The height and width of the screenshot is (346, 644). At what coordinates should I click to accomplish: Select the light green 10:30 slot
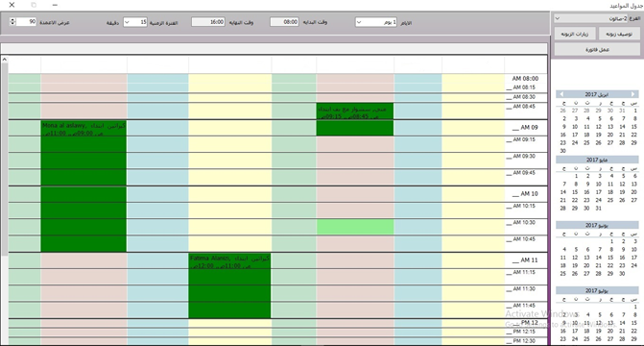tap(355, 227)
